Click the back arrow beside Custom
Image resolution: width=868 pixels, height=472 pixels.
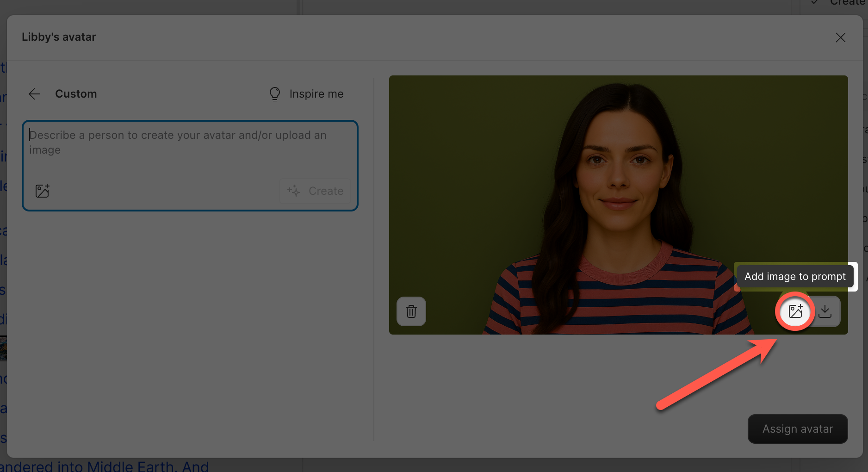click(34, 94)
